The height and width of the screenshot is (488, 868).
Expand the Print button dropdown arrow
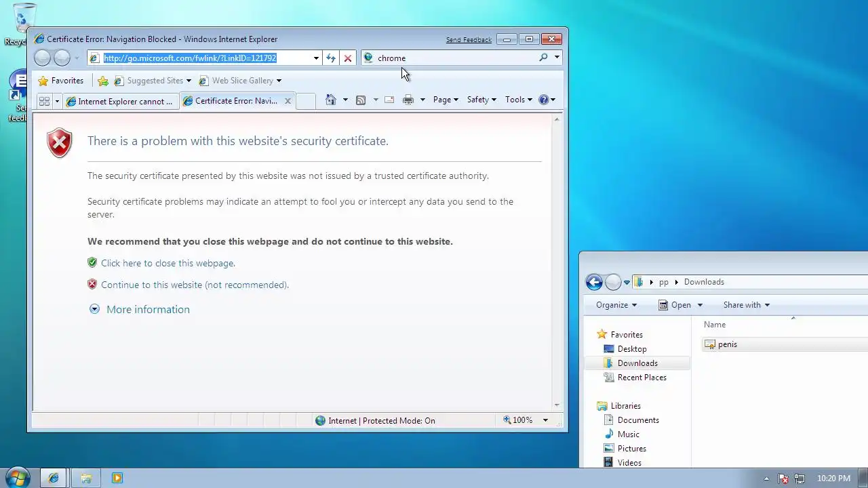422,100
